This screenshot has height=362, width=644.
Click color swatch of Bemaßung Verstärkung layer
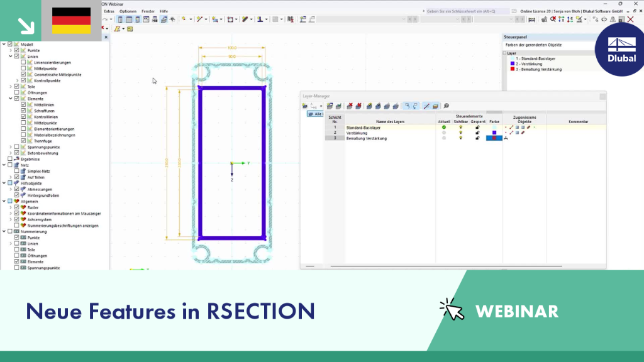point(494,138)
